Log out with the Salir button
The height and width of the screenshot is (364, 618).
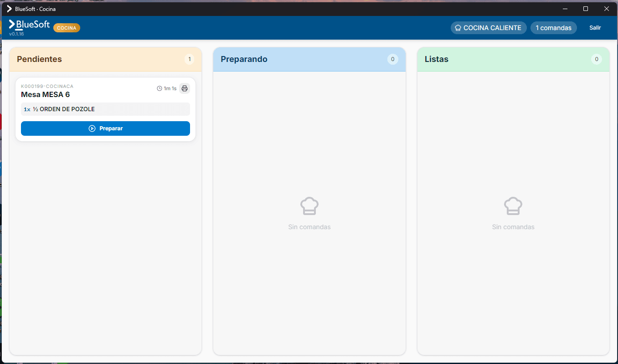tap(595, 28)
